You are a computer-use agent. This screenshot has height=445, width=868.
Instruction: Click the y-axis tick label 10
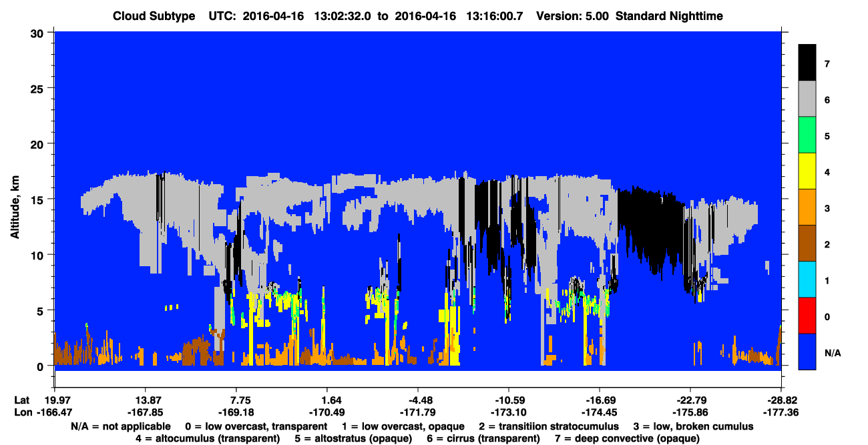click(39, 255)
